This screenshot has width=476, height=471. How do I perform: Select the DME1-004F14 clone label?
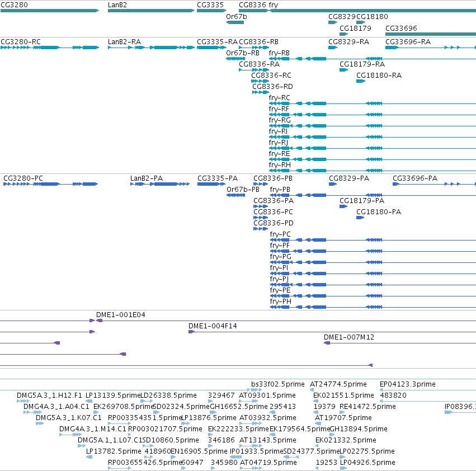pyautogui.click(x=213, y=326)
